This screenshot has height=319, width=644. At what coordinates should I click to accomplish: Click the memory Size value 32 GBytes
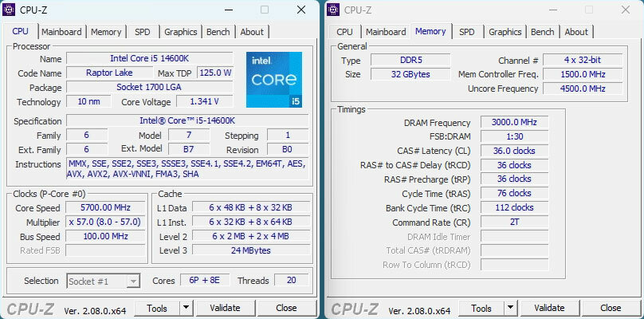[x=410, y=74]
